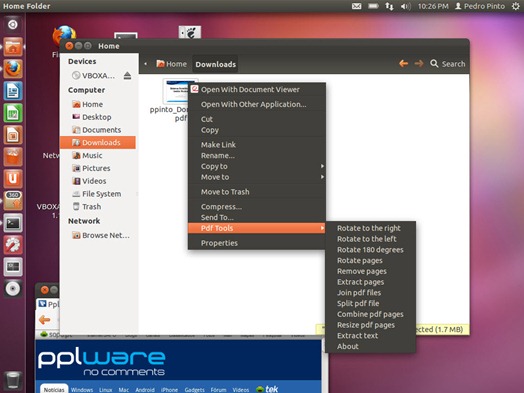Select Rotate 180 degrees
Viewport: 524px width, 393px height.
[x=370, y=250]
